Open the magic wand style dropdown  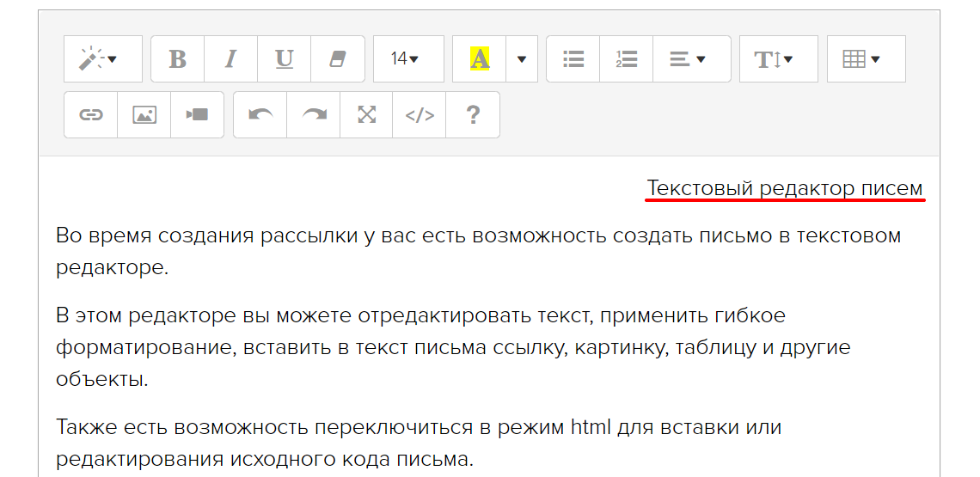102,59
